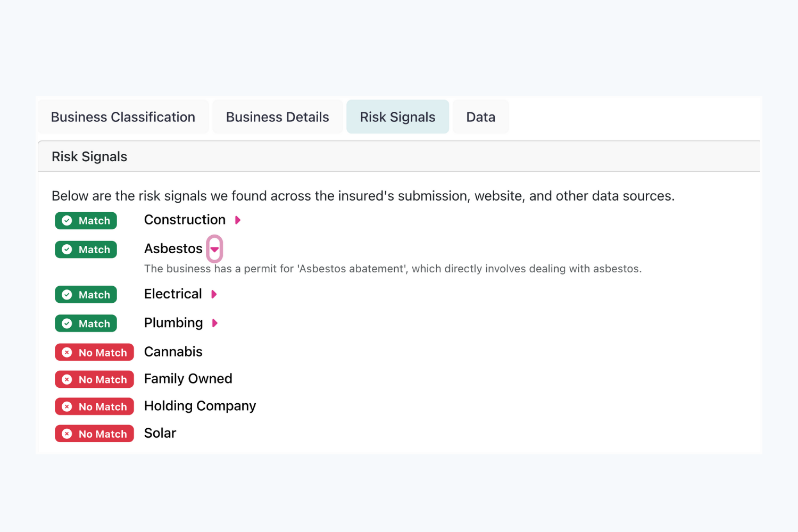Click the No Match badge beside Holding Company
Screen dimensions: 798x532
pos(94,406)
